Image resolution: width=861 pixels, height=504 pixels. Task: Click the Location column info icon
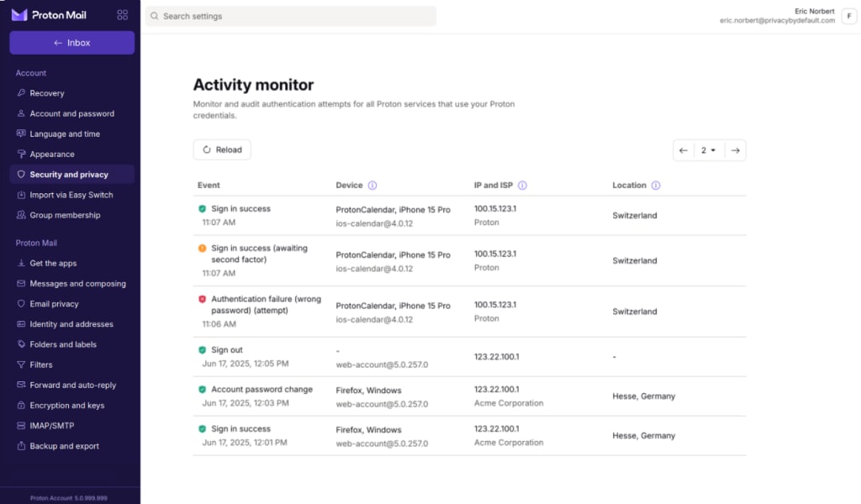(655, 185)
